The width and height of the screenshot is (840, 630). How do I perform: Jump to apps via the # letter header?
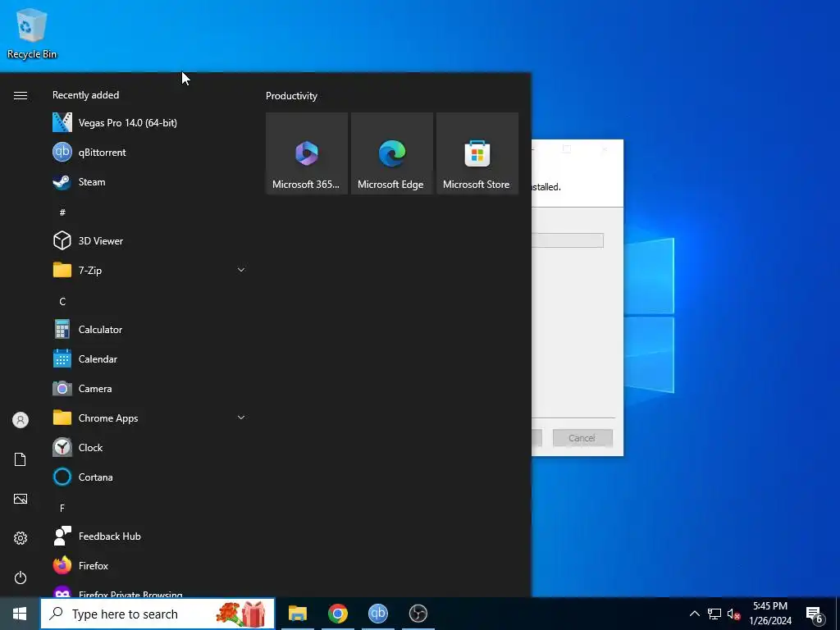(62, 212)
